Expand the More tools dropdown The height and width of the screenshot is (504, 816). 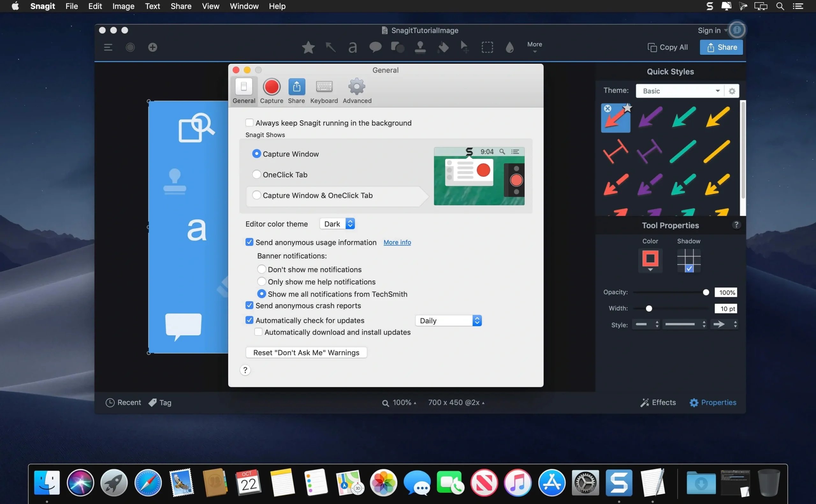click(x=535, y=47)
